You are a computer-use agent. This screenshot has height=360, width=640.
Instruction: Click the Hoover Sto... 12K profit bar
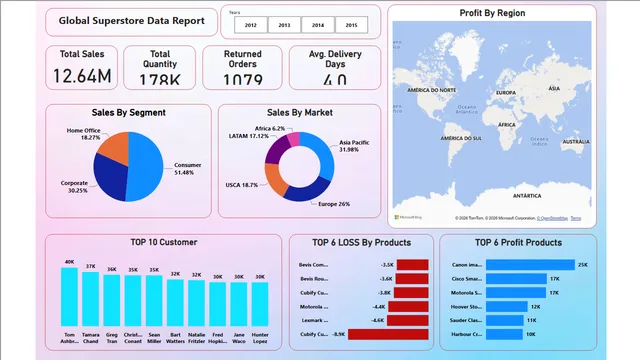507,307
